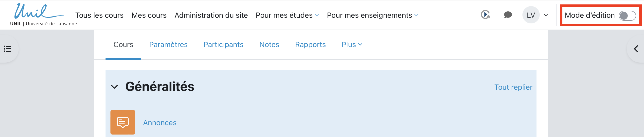This screenshot has width=644, height=137.
Task: Open the Notes tab
Action: 269,45
